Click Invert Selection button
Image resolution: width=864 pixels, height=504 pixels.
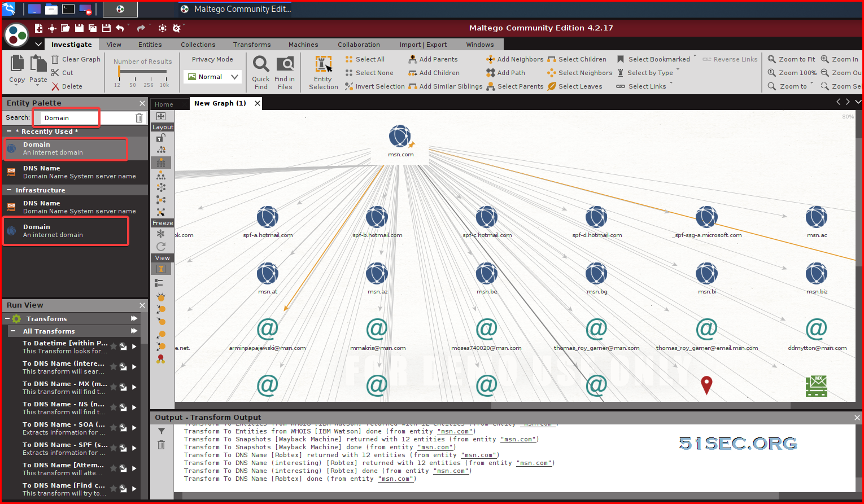tap(375, 86)
